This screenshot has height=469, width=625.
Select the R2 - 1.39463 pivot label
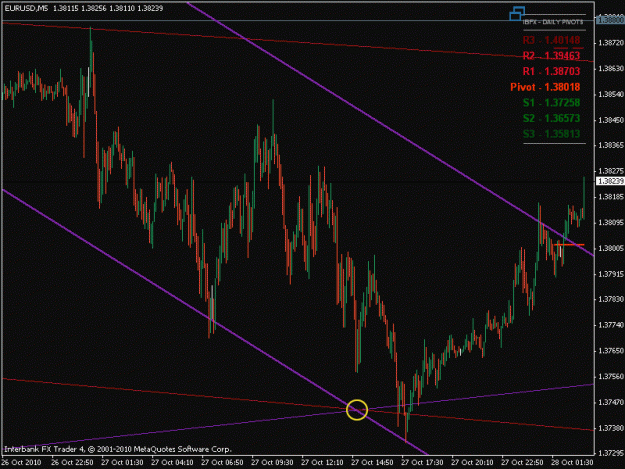coord(551,56)
